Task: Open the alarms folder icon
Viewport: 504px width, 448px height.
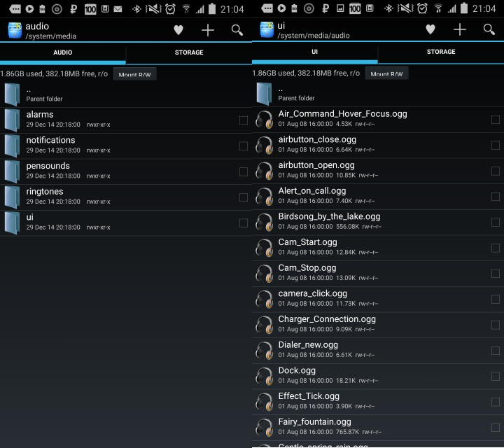Action: pos(13,120)
